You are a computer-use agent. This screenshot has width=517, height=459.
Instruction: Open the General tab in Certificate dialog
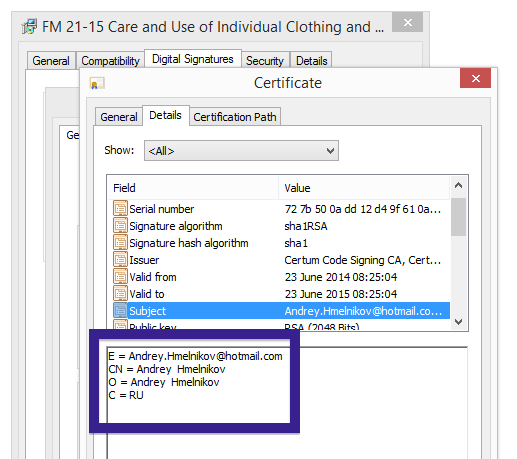(119, 117)
